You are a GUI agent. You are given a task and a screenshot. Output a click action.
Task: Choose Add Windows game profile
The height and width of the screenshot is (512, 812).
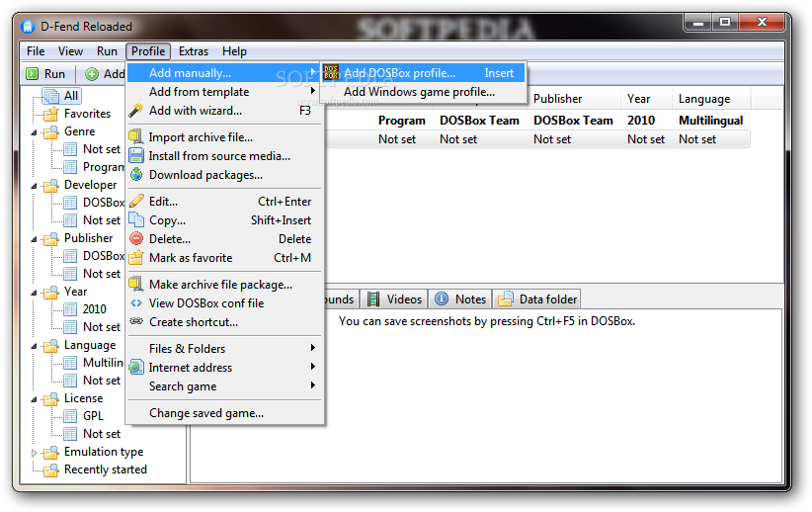[x=423, y=92]
